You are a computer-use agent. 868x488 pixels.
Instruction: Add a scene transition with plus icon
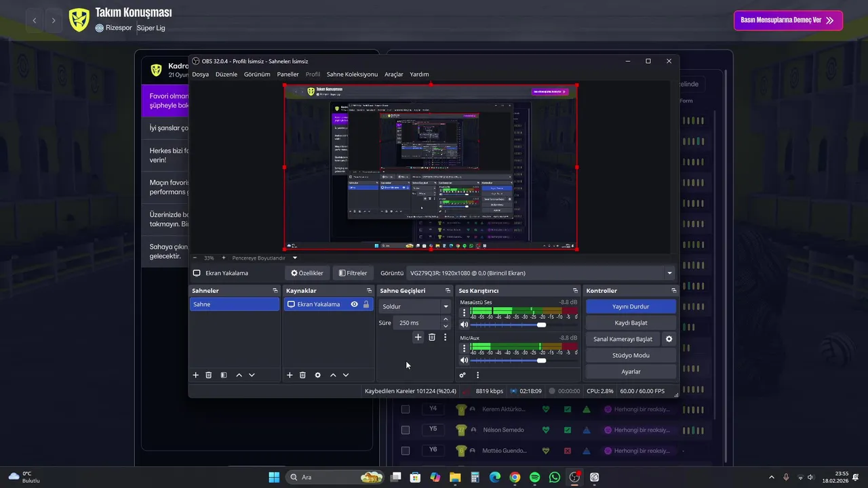[x=418, y=337]
